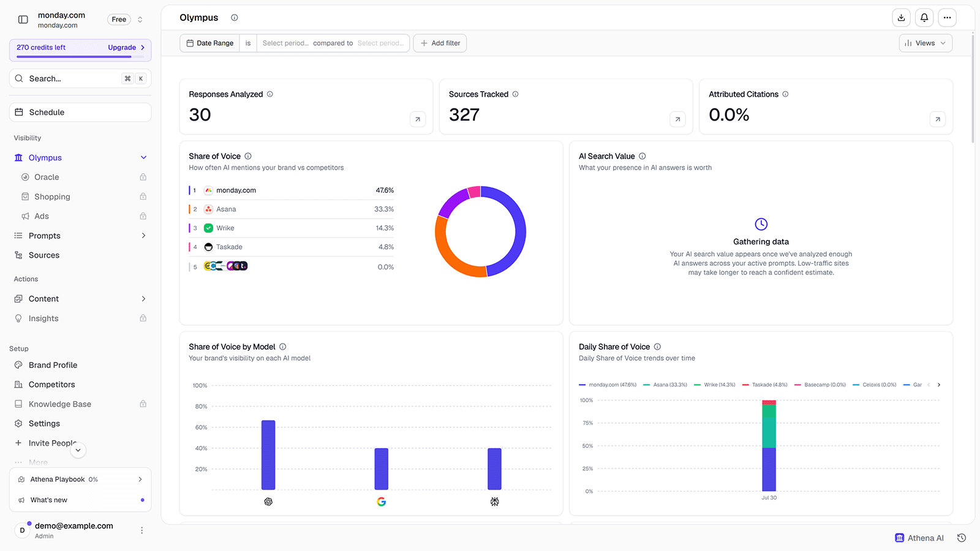Toggle the Wrike (14.3%) legend entry
Screen dimensions: 980x551
pyautogui.click(x=715, y=385)
